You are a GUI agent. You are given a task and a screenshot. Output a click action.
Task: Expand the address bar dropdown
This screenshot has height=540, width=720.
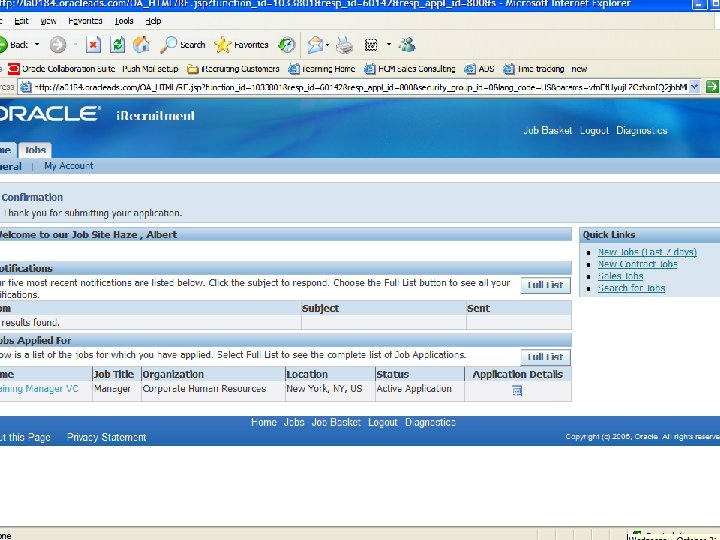tap(695, 86)
